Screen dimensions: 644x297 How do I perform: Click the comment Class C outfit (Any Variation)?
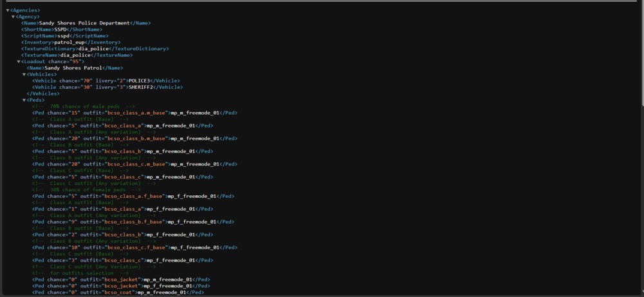(94, 267)
